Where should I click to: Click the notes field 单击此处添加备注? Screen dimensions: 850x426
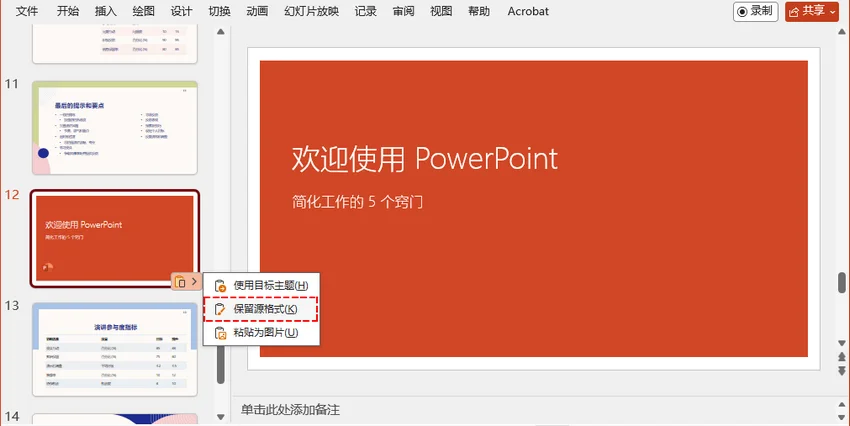(290, 410)
